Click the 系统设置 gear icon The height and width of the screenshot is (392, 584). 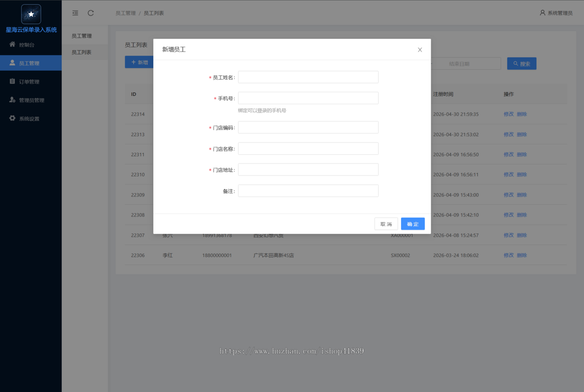pyautogui.click(x=13, y=118)
